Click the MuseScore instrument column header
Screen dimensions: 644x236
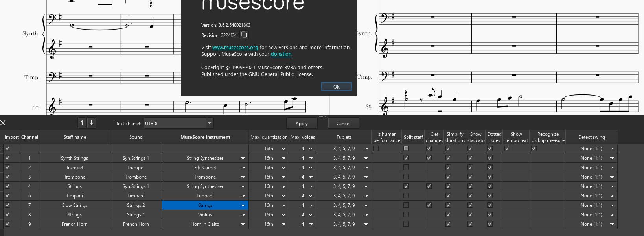click(205, 137)
